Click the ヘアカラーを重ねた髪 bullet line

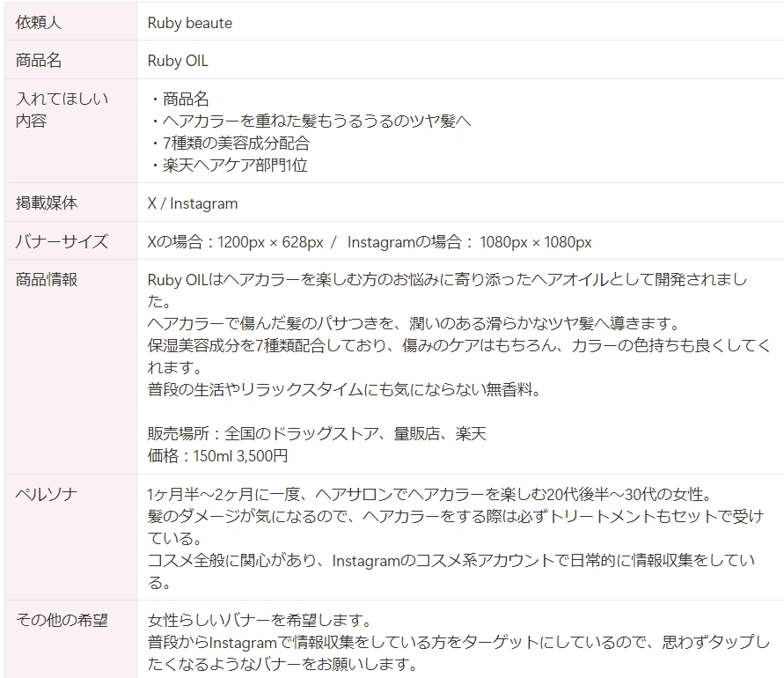tap(311, 122)
